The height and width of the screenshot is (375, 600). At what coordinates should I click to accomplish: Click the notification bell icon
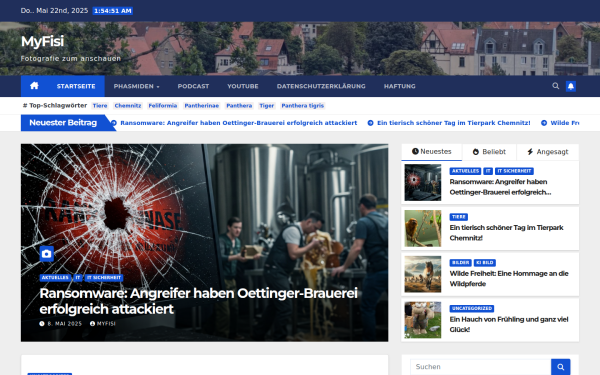tap(571, 86)
